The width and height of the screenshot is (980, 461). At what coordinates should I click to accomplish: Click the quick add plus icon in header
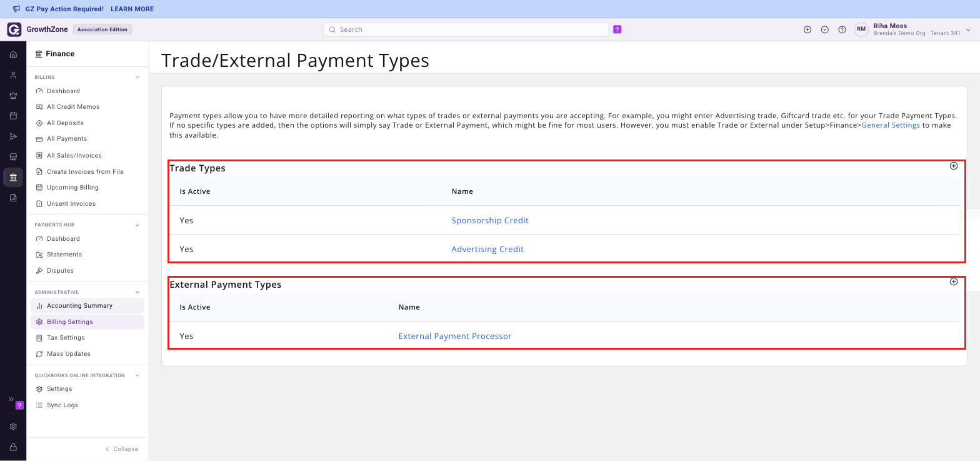point(807,29)
